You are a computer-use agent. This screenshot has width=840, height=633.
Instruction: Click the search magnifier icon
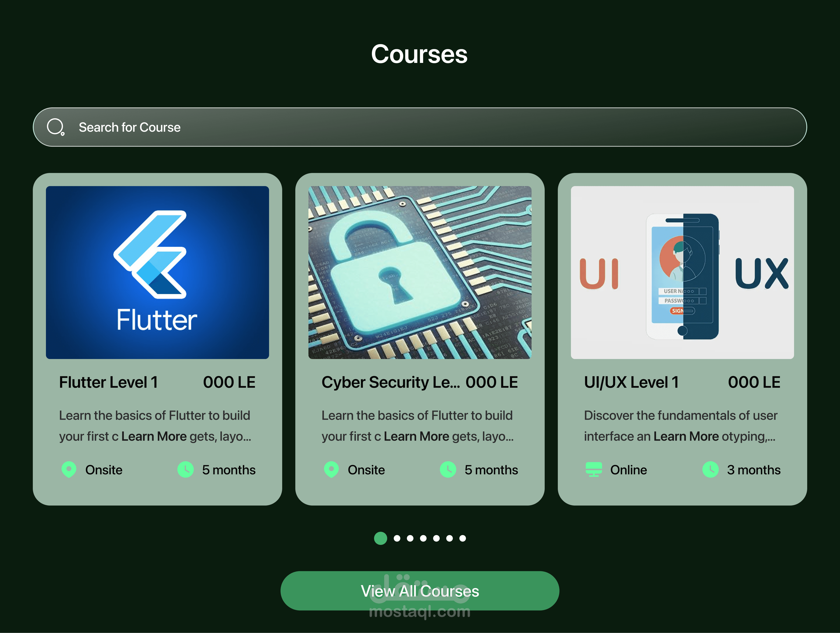(x=55, y=127)
